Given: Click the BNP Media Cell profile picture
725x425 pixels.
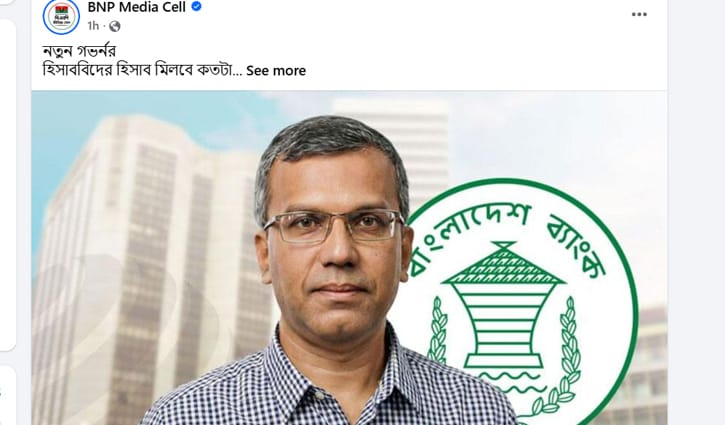Looking at the screenshot, I should click(x=61, y=16).
